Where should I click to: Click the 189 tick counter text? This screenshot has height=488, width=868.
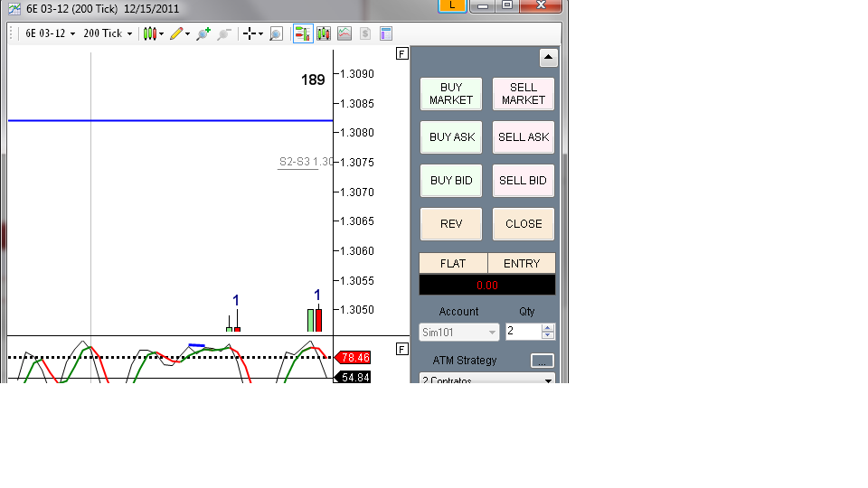point(313,80)
